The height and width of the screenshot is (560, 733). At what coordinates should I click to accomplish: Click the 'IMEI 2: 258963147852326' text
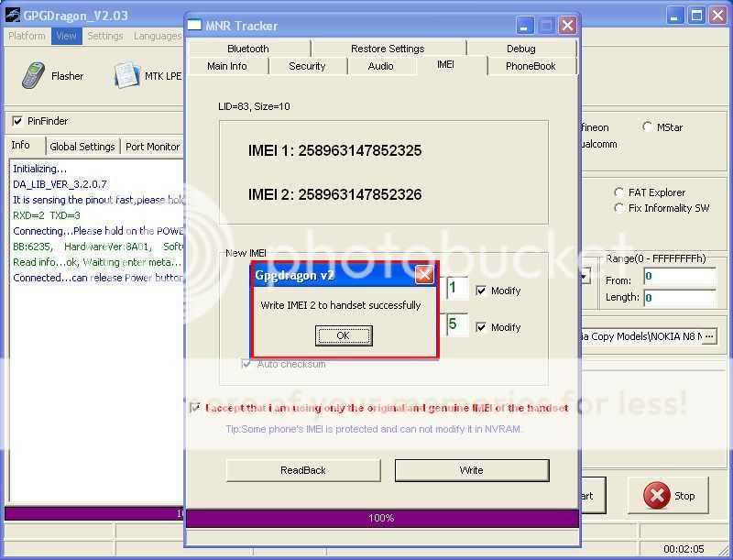pyautogui.click(x=334, y=194)
